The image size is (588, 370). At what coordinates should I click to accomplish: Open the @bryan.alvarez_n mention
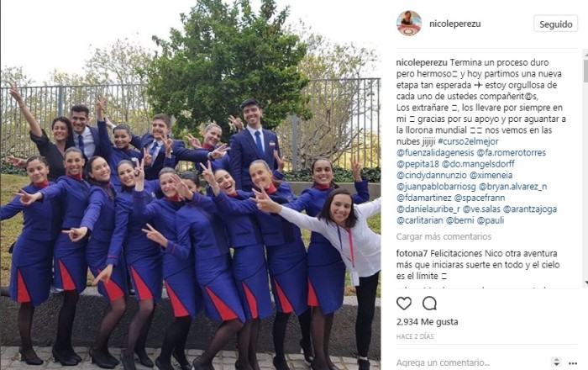click(x=512, y=187)
